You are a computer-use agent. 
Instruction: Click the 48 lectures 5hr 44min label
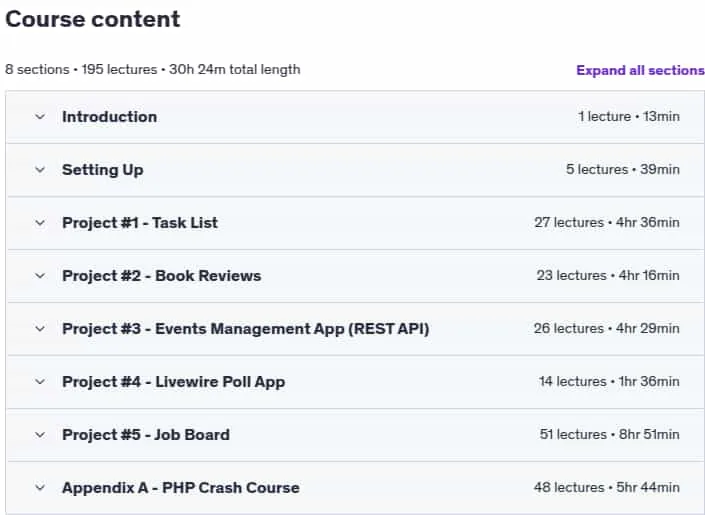(x=607, y=488)
